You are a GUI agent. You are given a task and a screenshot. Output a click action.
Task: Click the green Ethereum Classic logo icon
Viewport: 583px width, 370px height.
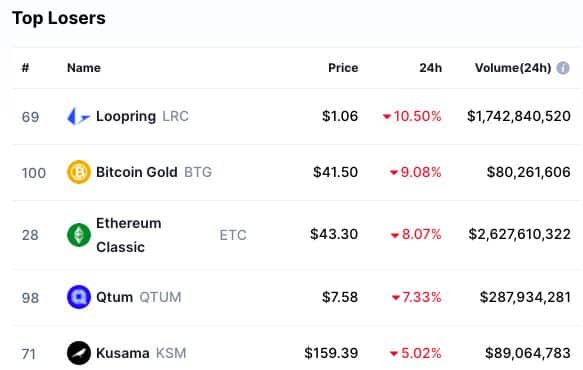[78, 235]
